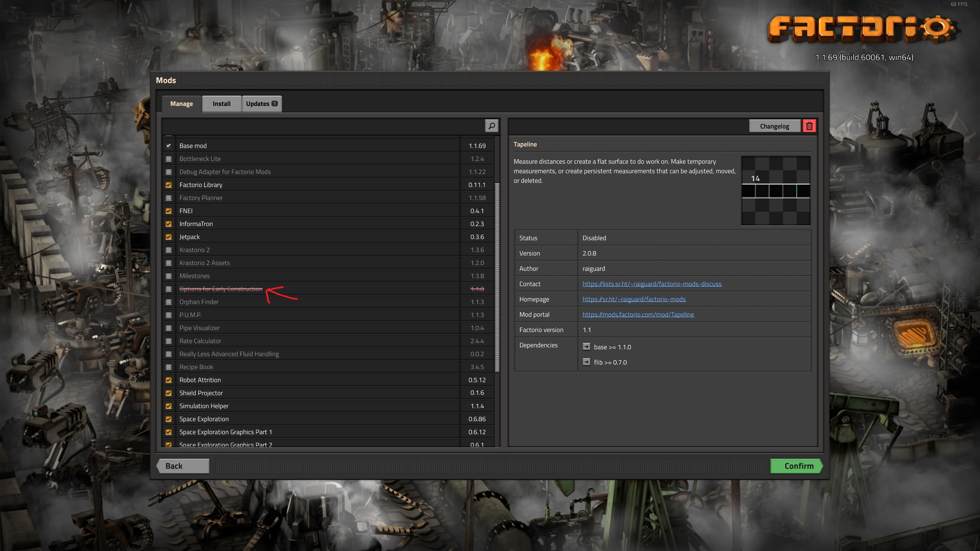Screen dimensions: 980x551
Task: Select the Rate Calculator mod name
Action: pos(200,341)
